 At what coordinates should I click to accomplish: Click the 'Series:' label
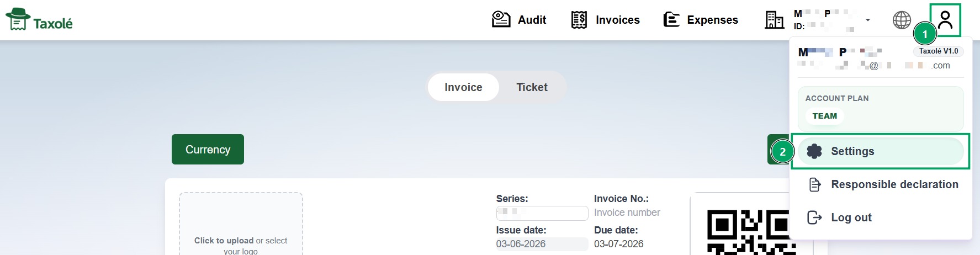(x=512, y=199)
